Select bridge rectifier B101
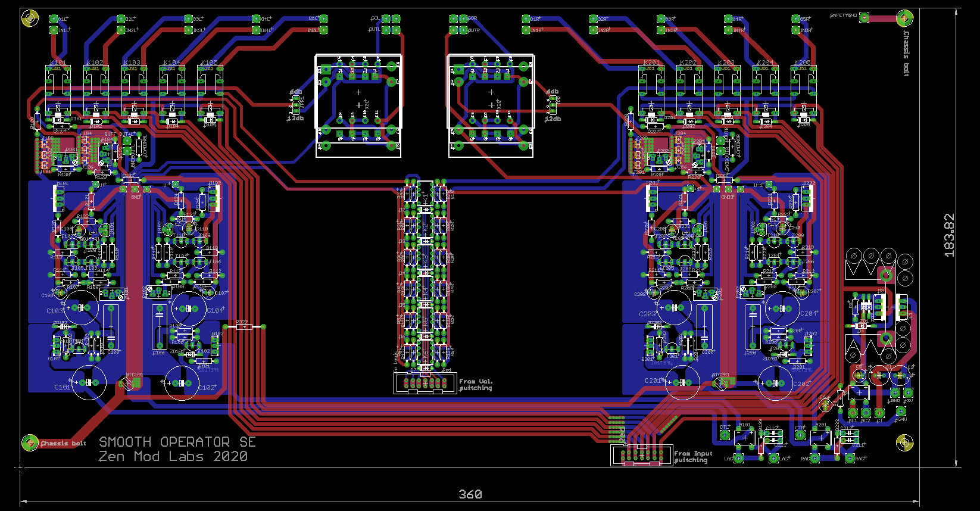This screenshot has height=511, width=980. (x=744, y=438)
